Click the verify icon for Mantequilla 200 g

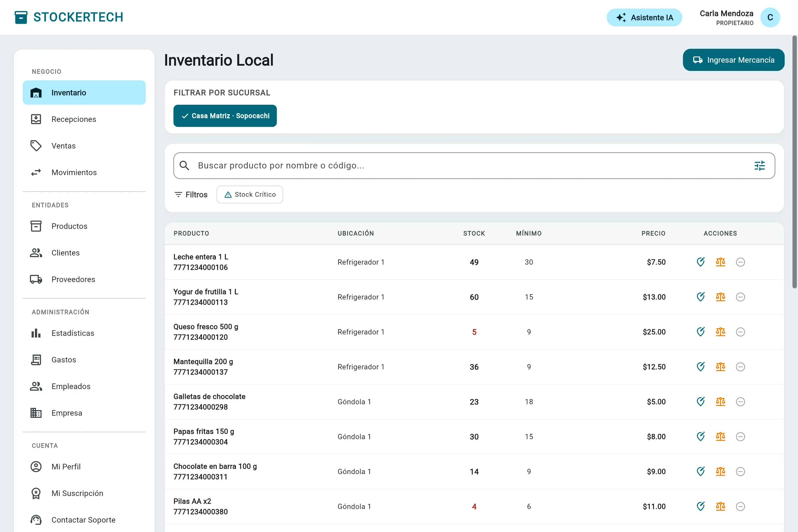(x=701, y=367)
